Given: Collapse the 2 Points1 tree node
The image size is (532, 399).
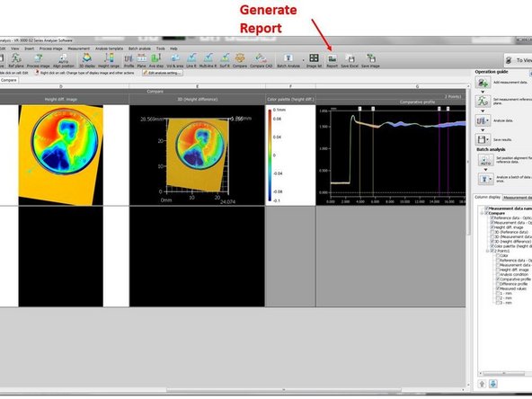Looking at the screenshot, I should coord(487,251).
